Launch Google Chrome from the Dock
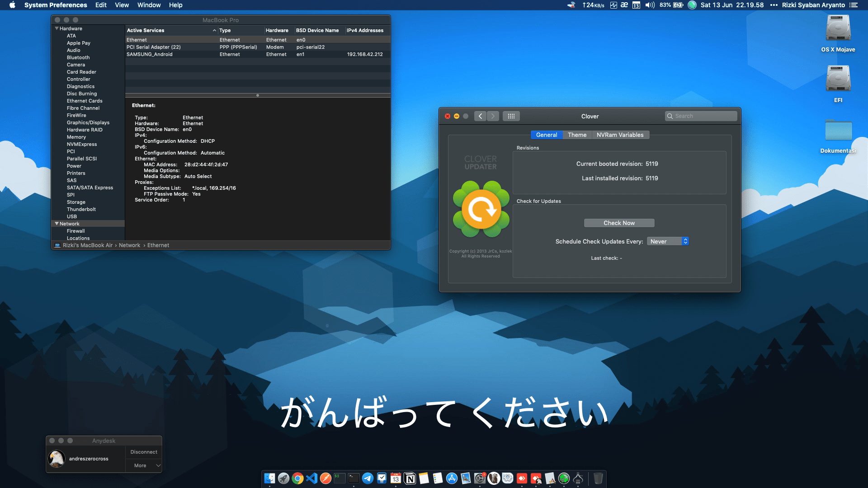The height and width of the screenshot is (488, 868). tap(297, 478)
